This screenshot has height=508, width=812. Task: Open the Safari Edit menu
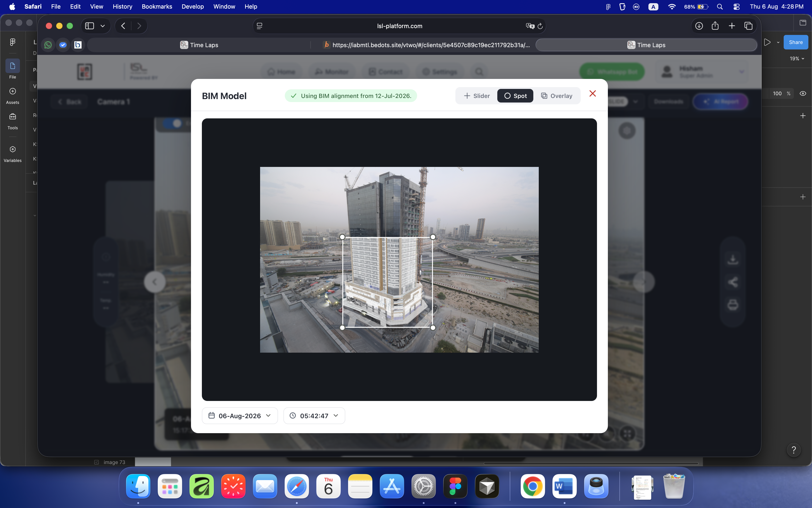click(x=75, y=6)
